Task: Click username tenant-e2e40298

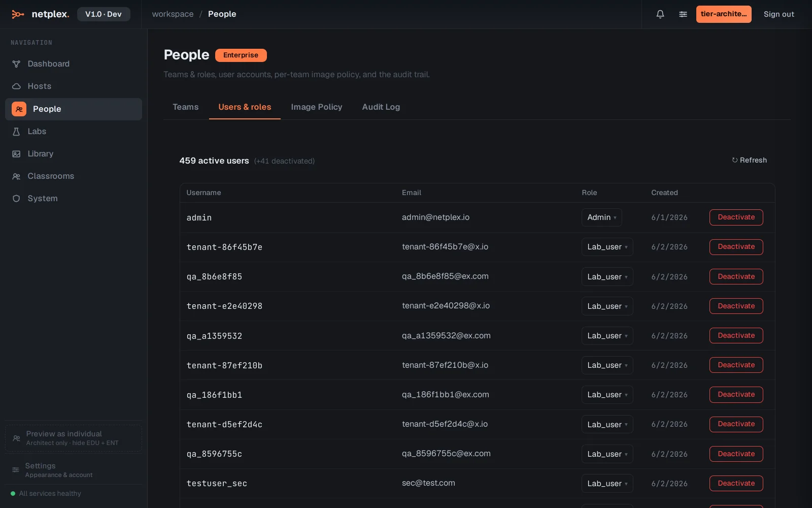Action: click(x=224, y=306)
